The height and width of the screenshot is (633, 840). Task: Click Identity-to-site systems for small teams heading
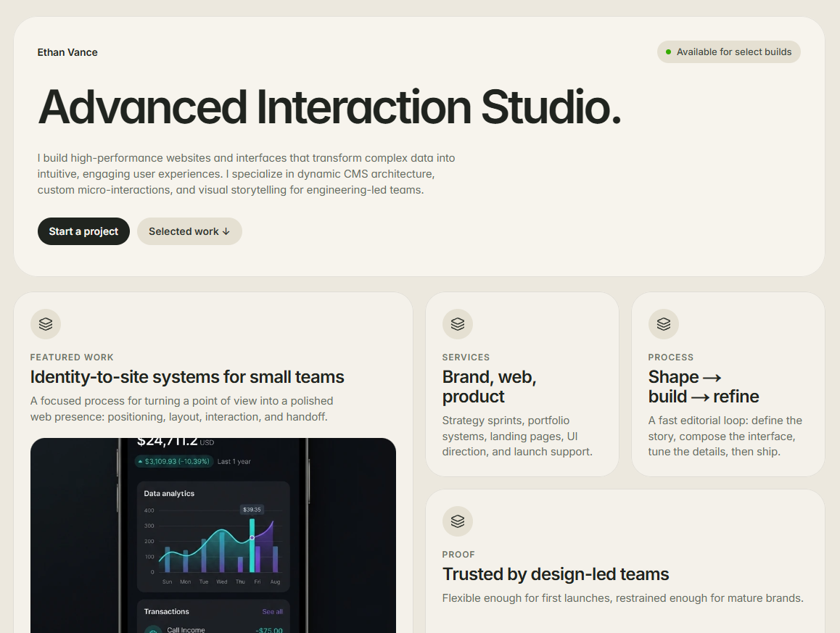[x=187, y=377]
